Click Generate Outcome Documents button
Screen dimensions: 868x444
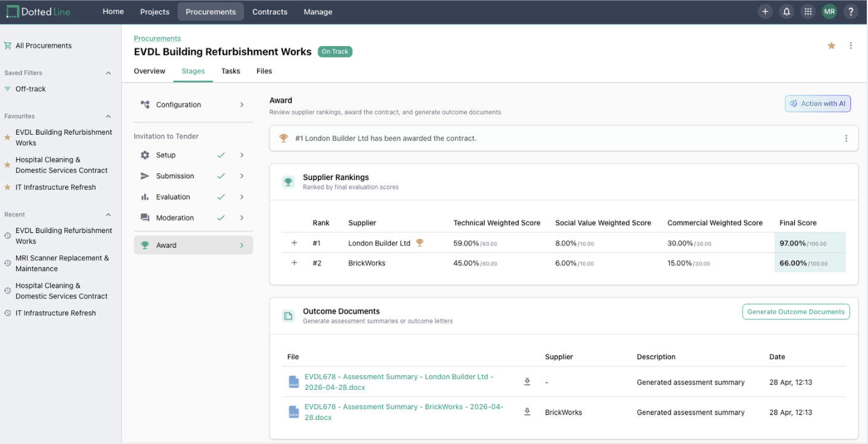[795, 312]
